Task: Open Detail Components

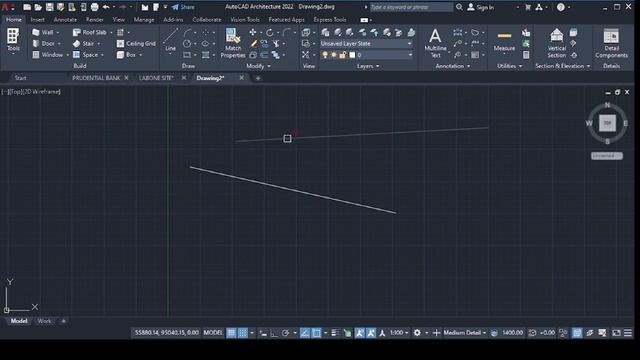Action: click(611, 43)
